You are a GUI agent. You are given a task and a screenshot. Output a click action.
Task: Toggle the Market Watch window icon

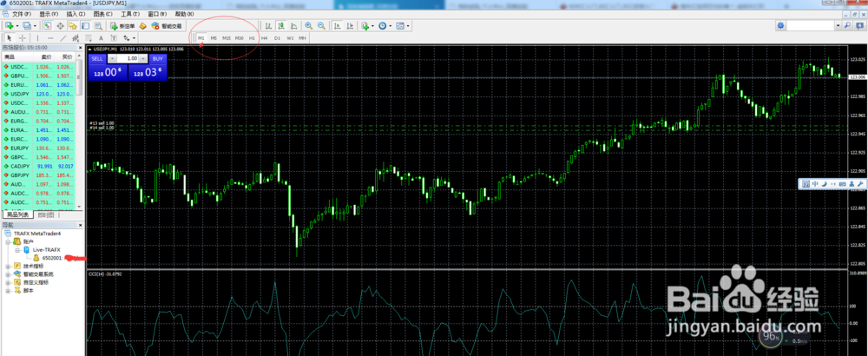[x=47, y=25]
